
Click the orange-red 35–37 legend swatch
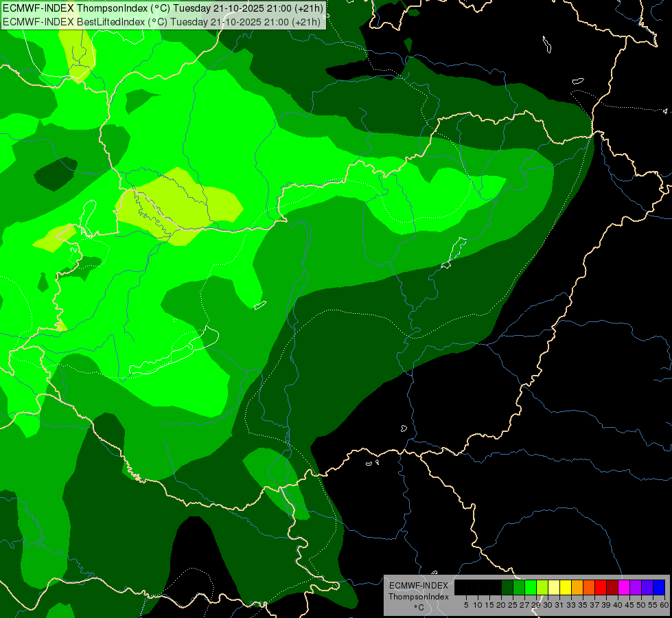coord(588,588)
